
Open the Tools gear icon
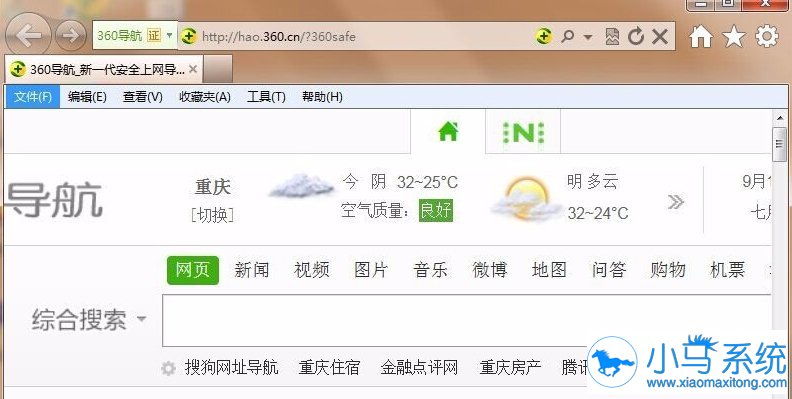(x=767, y=36)
